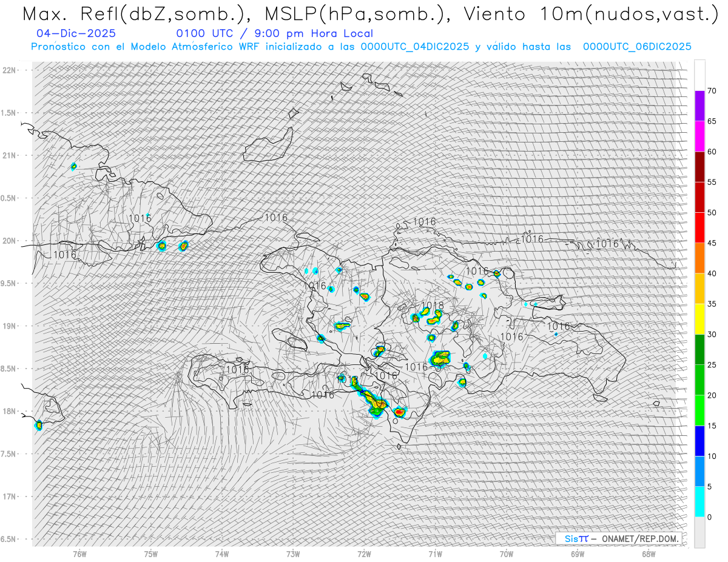Click the '21N' latitude label

pos(10,155)
